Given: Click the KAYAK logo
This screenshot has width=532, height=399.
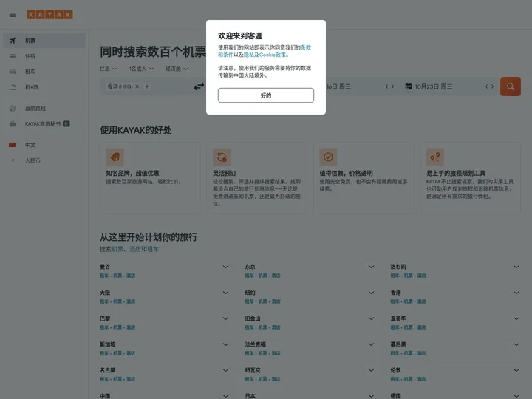Looking at the screenshot, I should point(50,15).
